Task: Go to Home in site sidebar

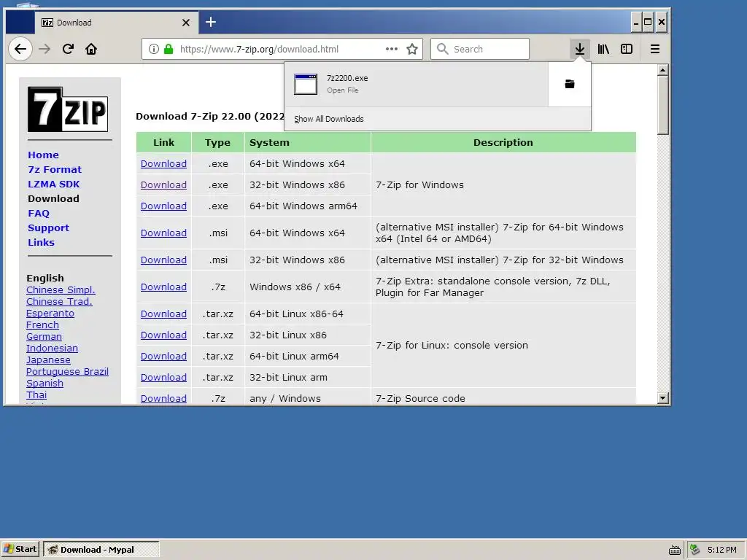Action: tap(43, 155)
